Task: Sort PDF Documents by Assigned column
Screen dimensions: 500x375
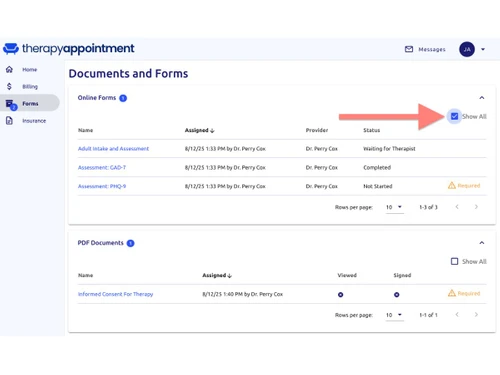Action: tap(217, 275)
